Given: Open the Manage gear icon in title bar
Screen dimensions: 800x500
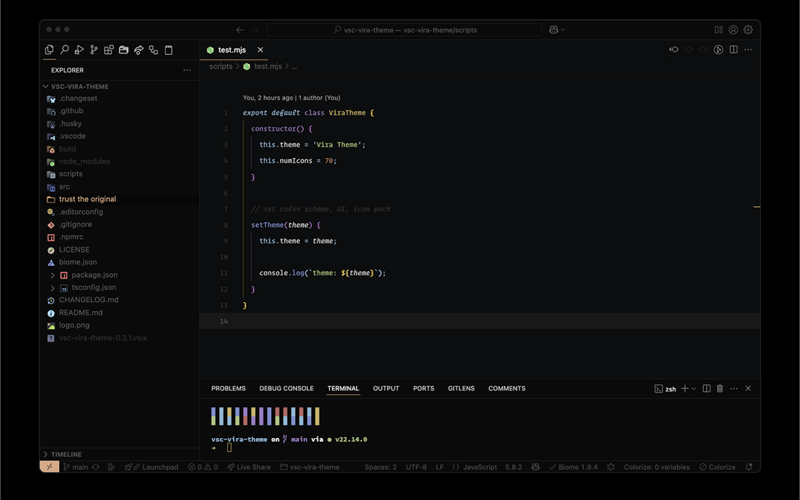Looking at the screenshot, I should point(748,30).
